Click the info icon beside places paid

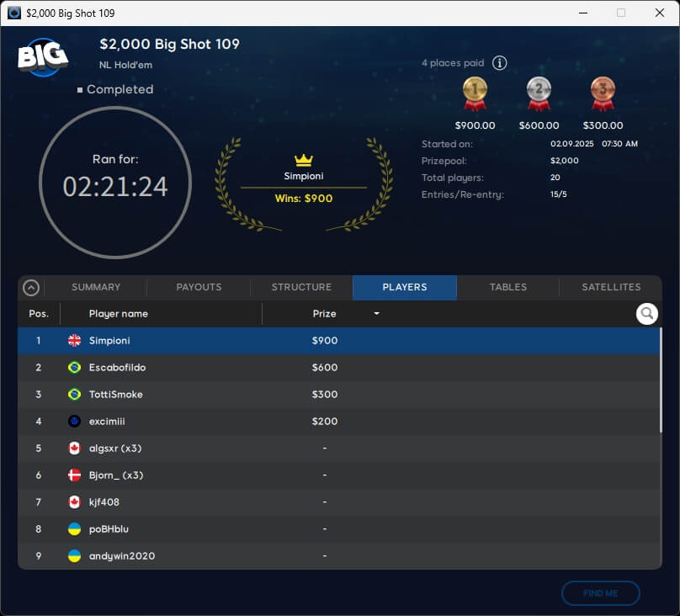(499, 63)
